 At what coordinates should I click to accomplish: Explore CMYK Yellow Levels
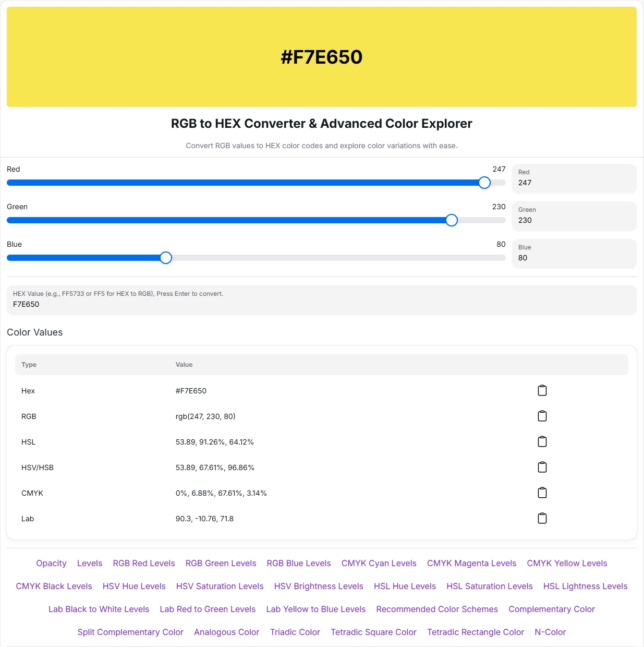pos(567,563)
